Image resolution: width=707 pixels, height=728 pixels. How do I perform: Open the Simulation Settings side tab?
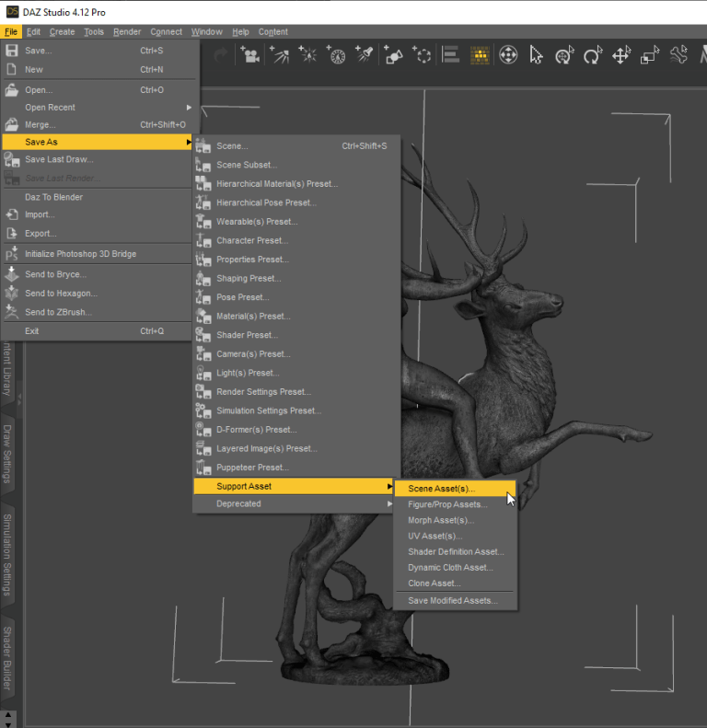tap(7, 555)
